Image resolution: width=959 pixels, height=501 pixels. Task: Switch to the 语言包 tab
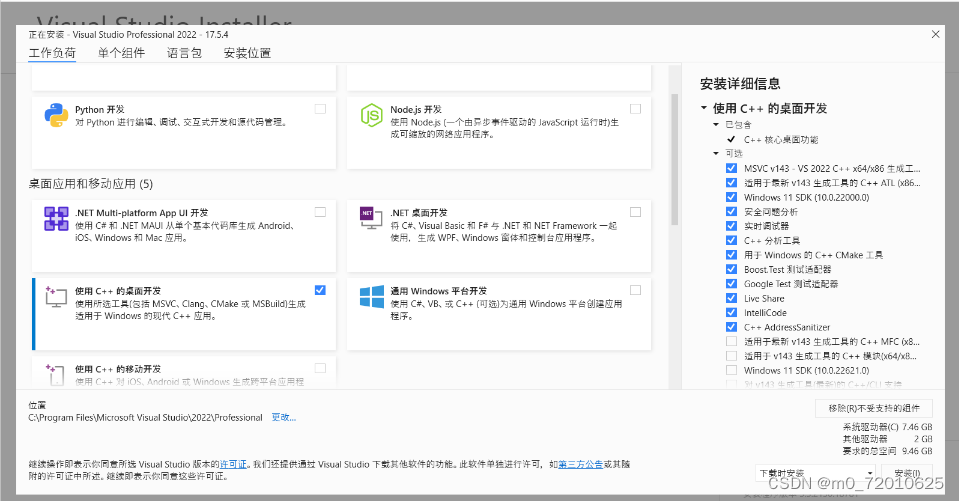coord(184,53)
